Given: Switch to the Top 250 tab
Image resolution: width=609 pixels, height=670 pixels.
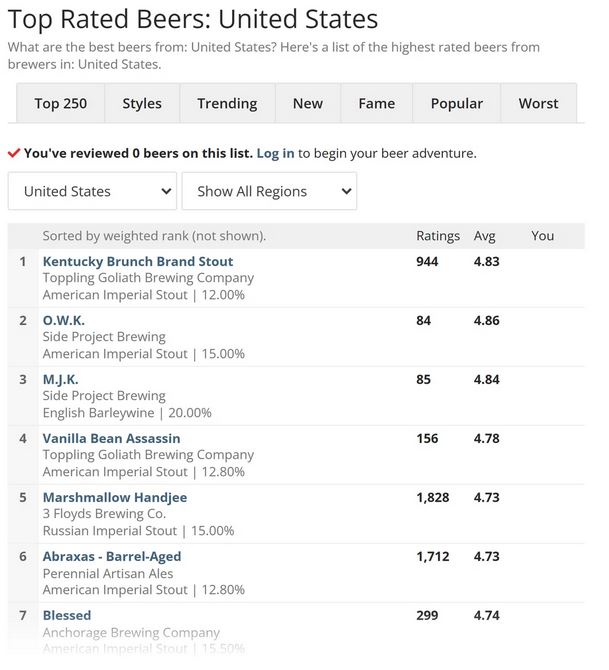Looking at the screenshot, I should pyautogui.click(x=61, y=103).
